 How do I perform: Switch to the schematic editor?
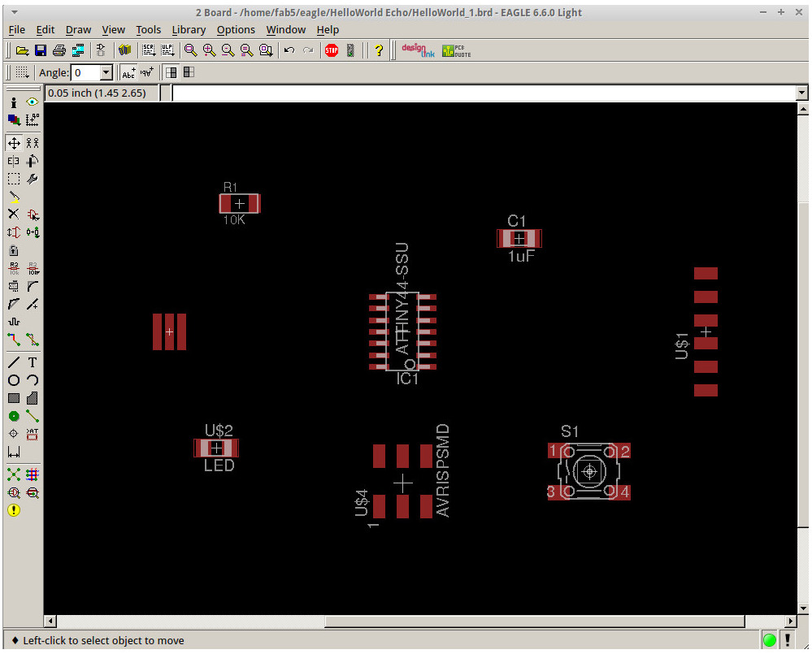tap(101, 50)
